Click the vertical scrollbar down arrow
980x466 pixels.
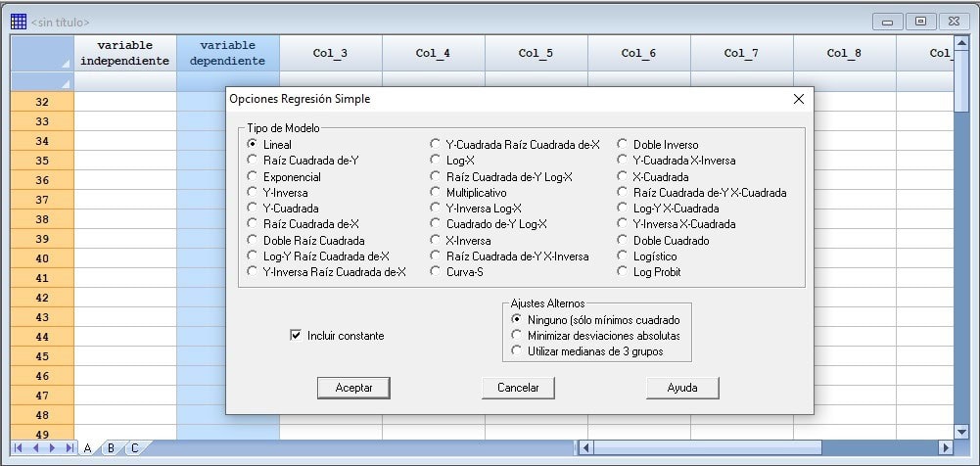pyautogui.click(x=960, y=431)
